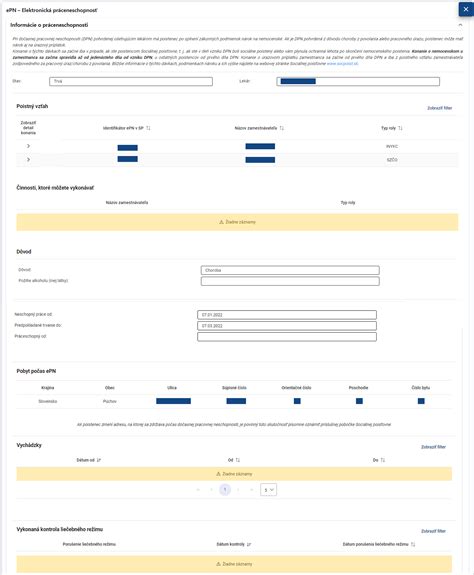
Task: Expand detail of the SZČO row
Action: pyautogui.click(x=28, y=160)
